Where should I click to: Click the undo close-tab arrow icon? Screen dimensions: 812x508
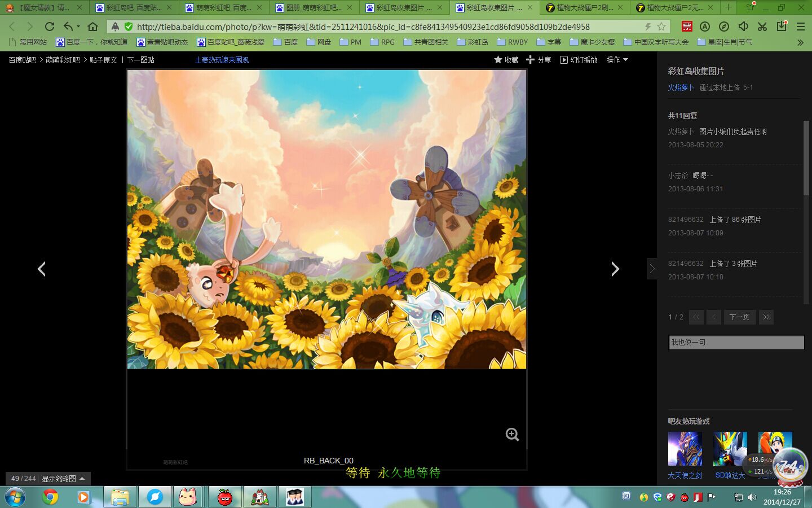[x=68, y=27]
